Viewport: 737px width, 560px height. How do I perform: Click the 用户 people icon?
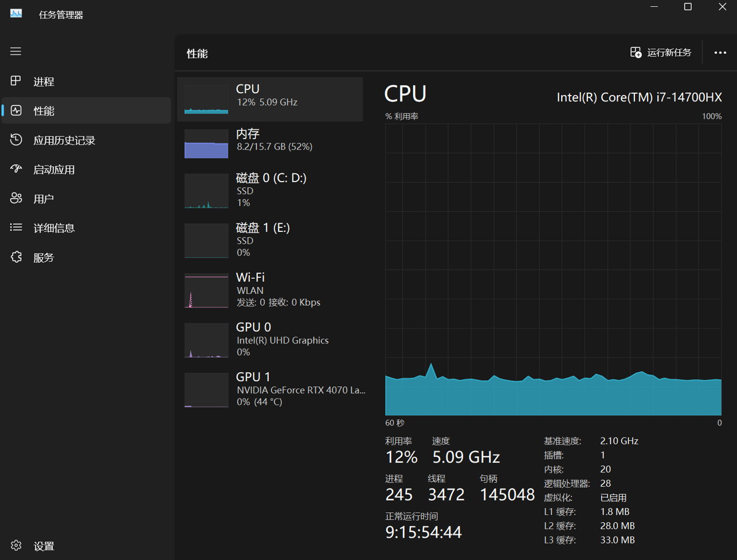click(x=16, y=199)
